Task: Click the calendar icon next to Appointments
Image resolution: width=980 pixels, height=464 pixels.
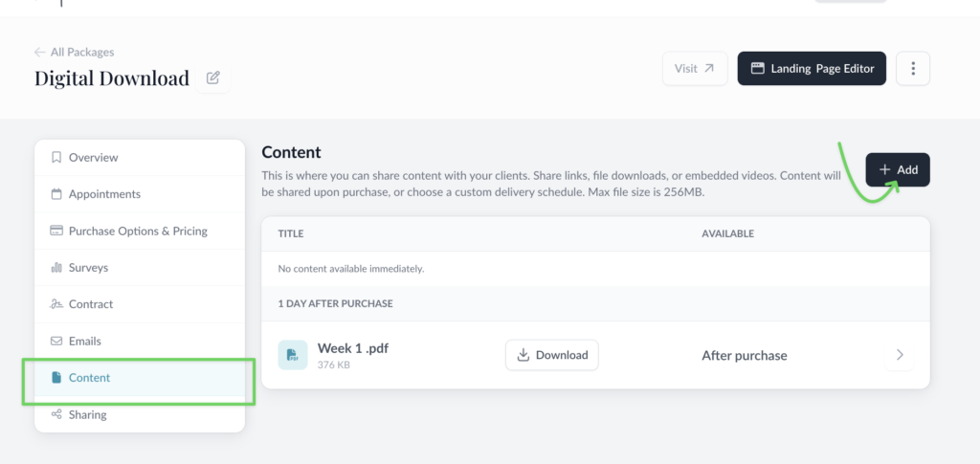Action: click(x=56, y=194)
